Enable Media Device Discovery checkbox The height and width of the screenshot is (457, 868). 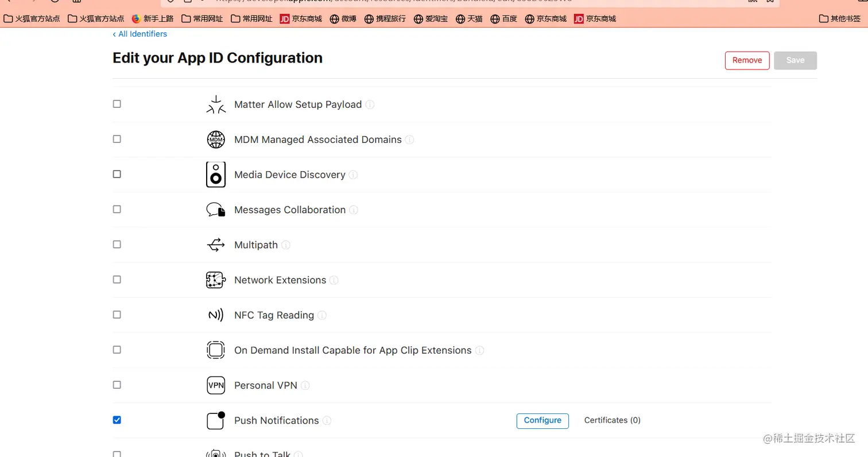pos(117,174)
